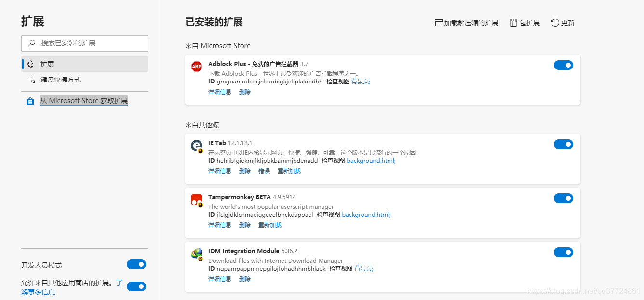Open 背景页 link for Adblock Plus
The width and height of the screenshot is (644, 300).
point(361,82)
